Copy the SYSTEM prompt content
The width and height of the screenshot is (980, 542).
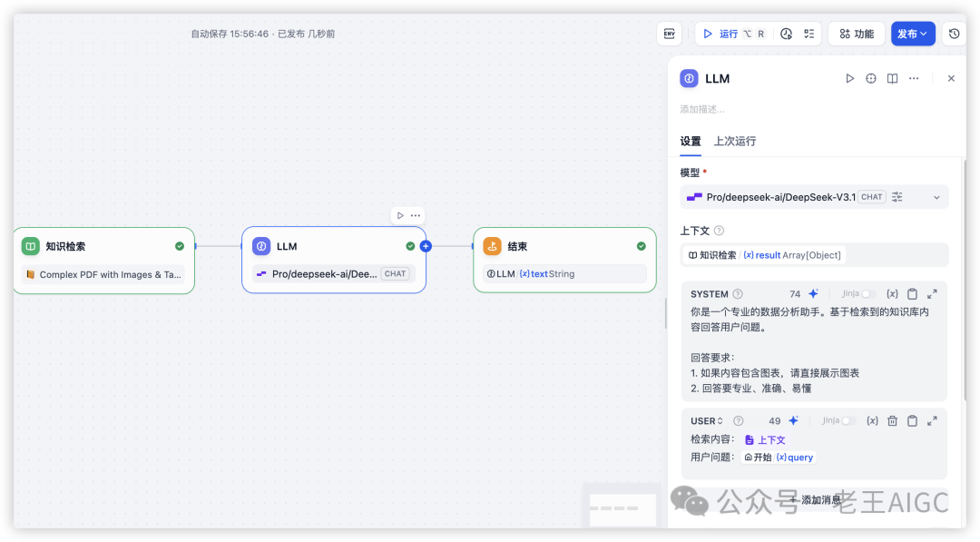click(912, 294)
